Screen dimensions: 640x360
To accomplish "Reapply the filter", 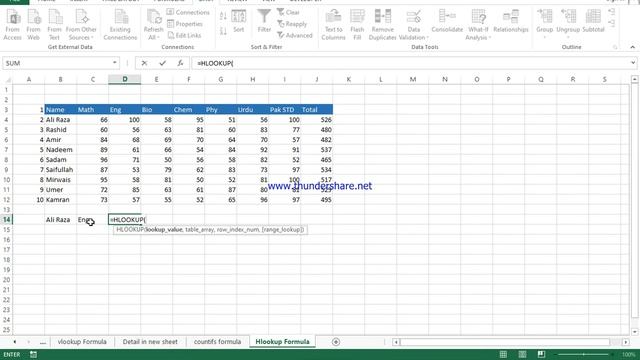I will click(292, 24).
